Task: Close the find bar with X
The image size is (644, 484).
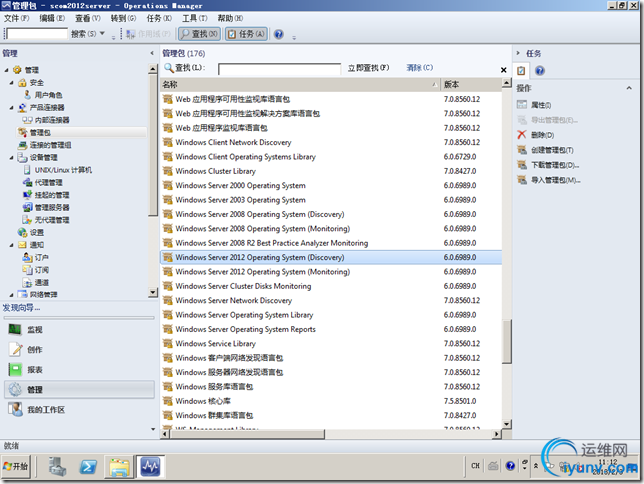Action: [504, 70]
